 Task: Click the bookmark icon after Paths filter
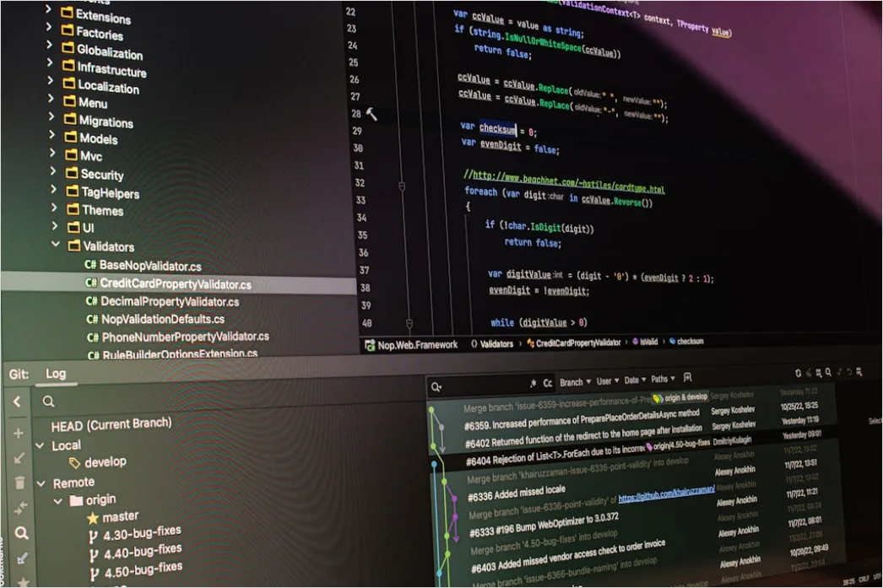coord(687,377)
